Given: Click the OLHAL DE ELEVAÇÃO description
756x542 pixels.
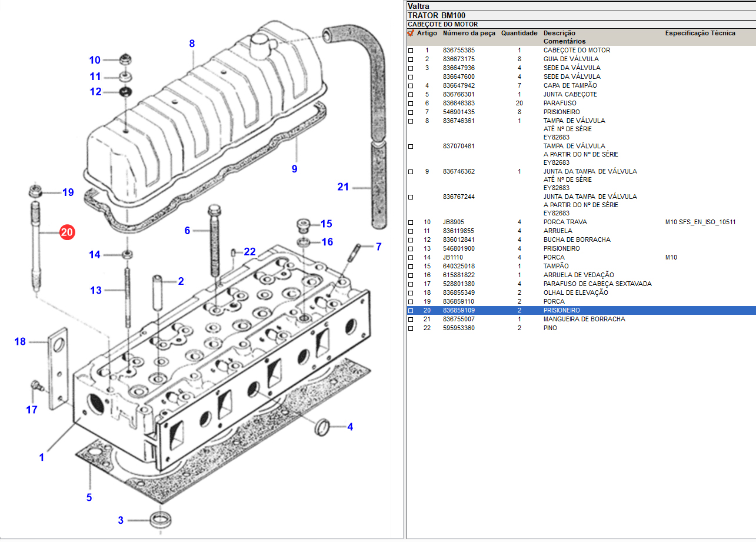Looking at the screenshot, I should pos(575,293).
